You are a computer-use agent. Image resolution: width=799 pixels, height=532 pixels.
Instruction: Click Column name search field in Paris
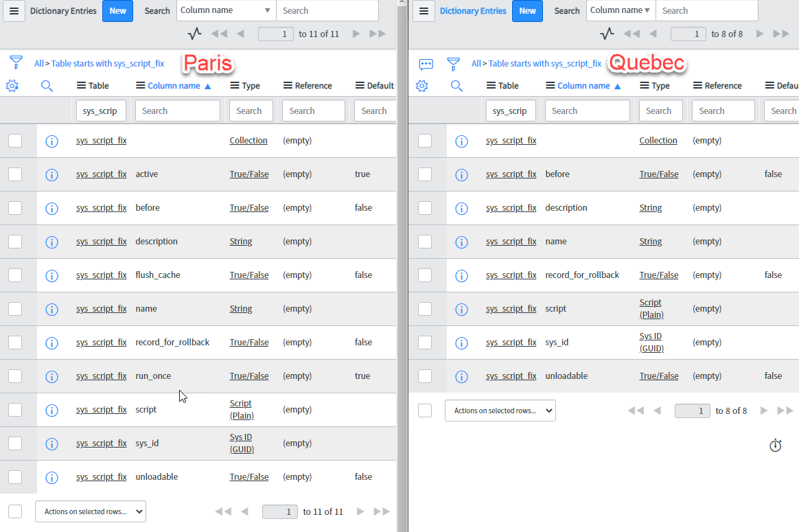click(x=177, y=111)
